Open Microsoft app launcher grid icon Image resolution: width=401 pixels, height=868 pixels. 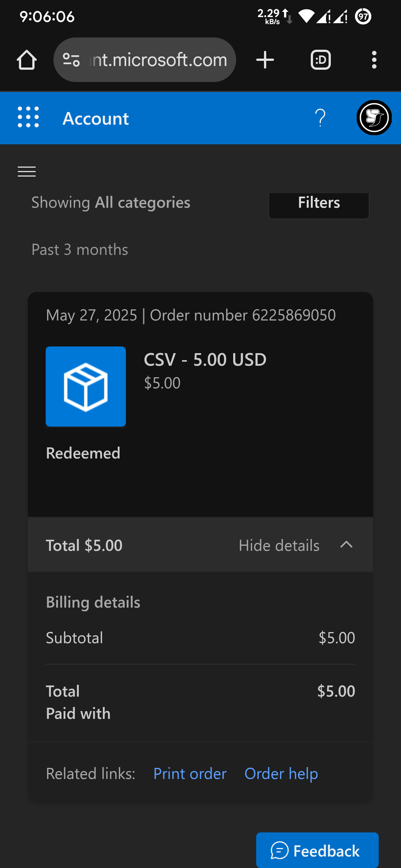click(28, 117)
